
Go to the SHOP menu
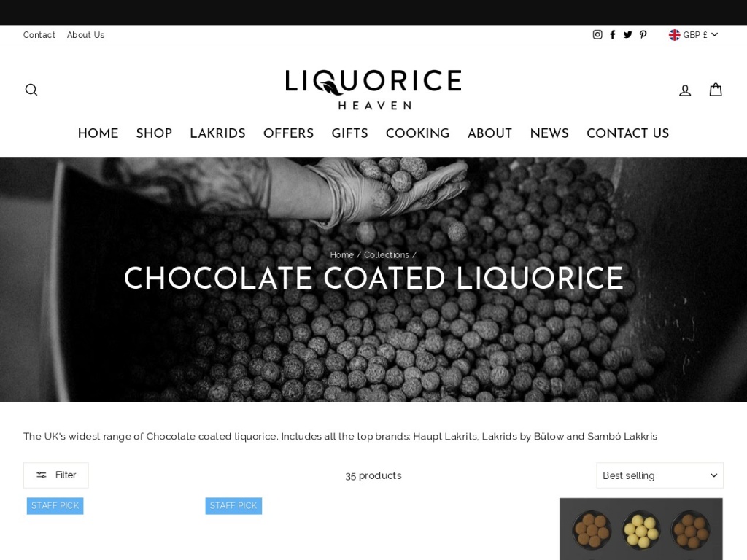click(154, 133)
